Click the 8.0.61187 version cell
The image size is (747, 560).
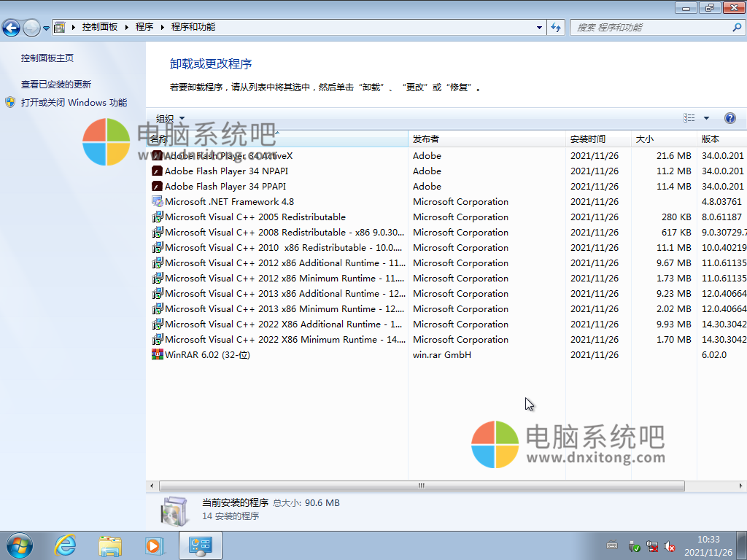point(721,217)
